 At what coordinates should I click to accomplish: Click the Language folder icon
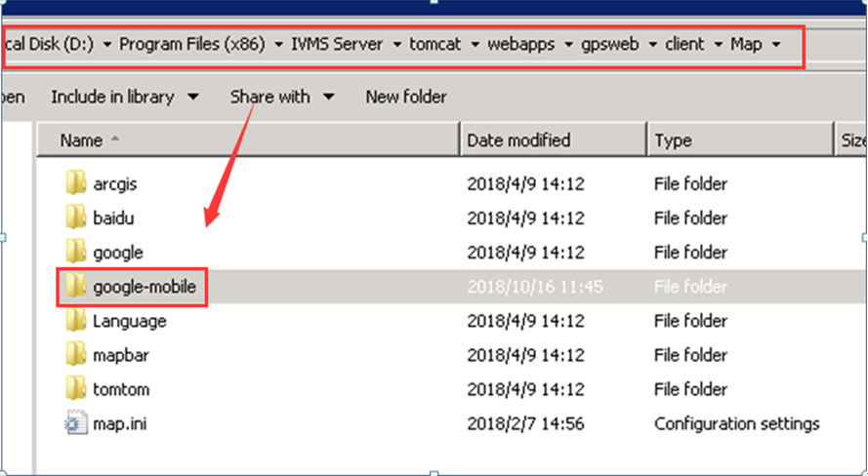click(76, 321)
